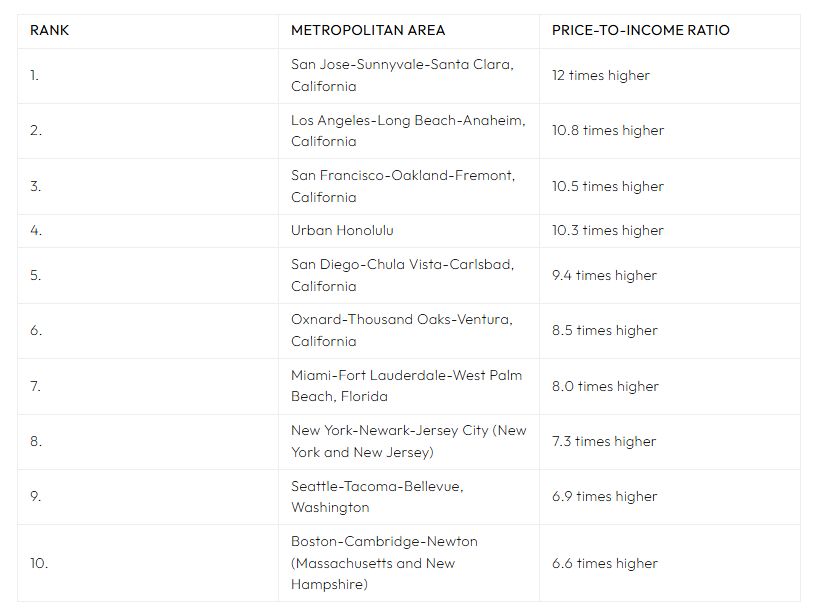Click the 6.6 times higher value

coord(605,563)
